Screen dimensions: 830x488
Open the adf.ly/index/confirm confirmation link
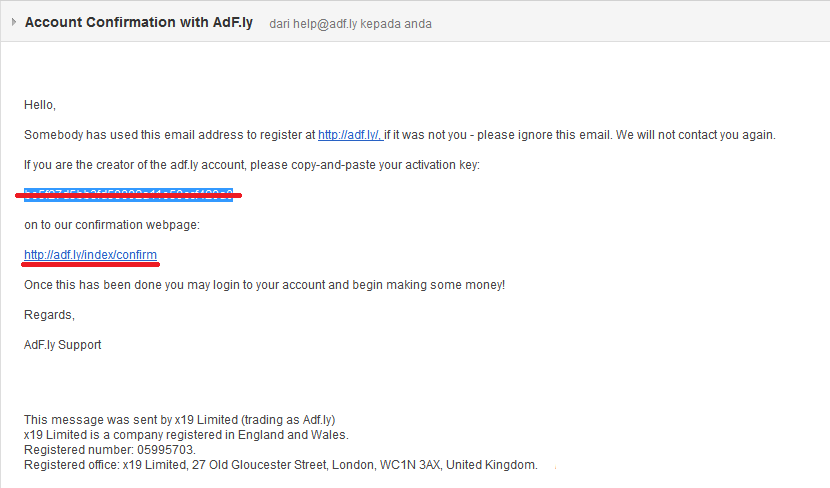coord(90,255)
